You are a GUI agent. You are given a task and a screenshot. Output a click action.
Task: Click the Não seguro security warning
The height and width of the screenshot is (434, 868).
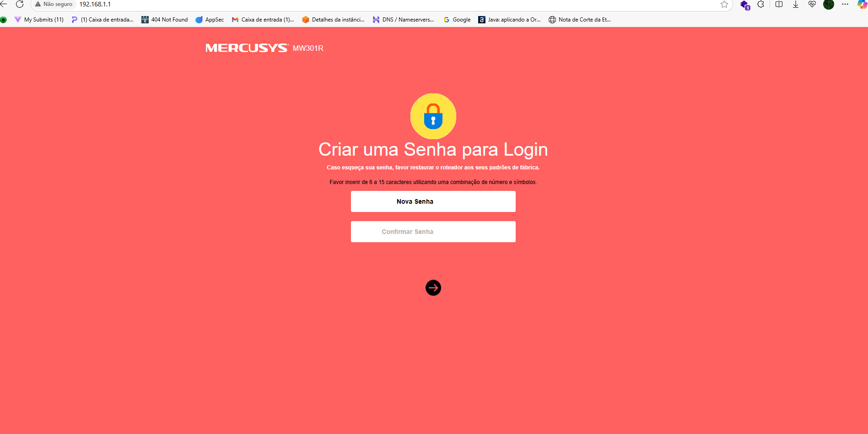pyautogui.click(x=54, y=4)
